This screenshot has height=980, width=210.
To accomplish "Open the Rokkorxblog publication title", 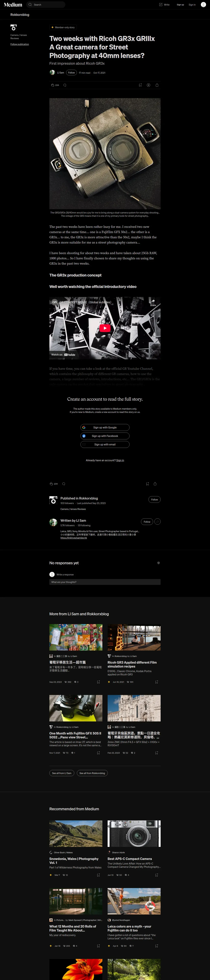I will coord(20,15).
